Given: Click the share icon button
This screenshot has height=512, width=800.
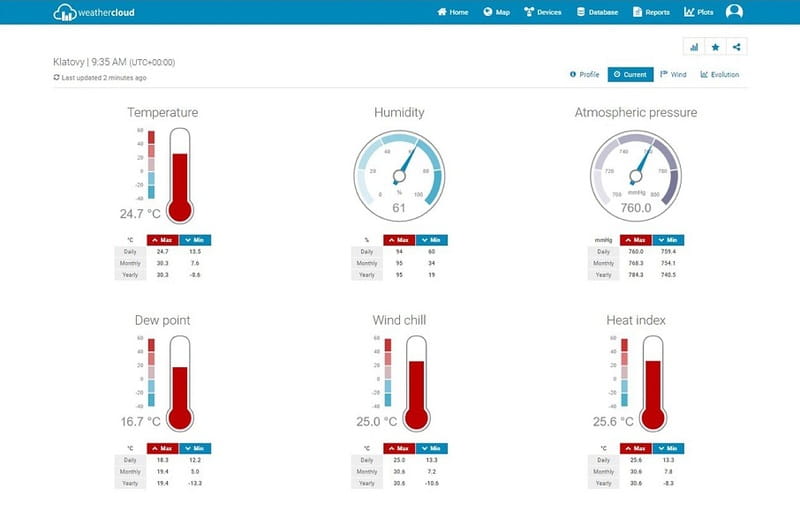Looking at the screenshot, I should click(737, 47).
